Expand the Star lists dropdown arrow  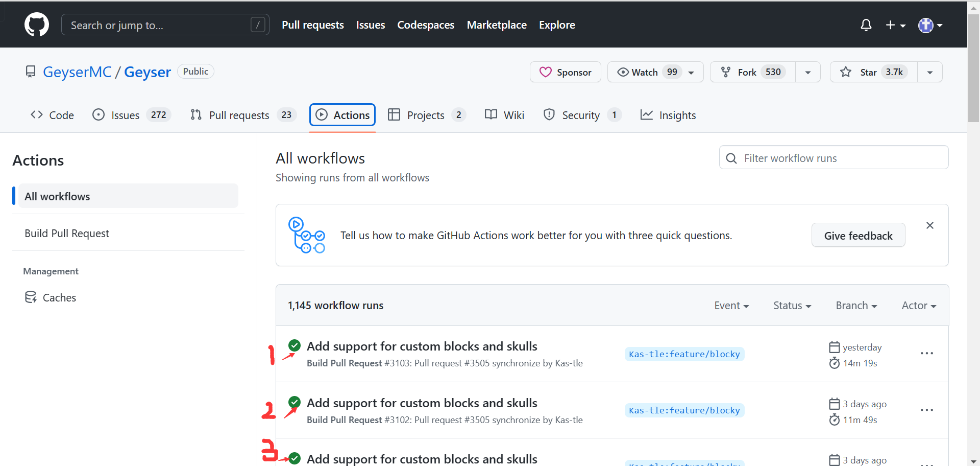930,72
